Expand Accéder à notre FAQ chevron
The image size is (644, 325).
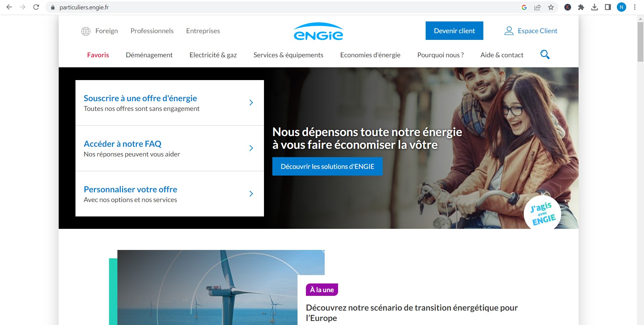click(x=251, y=148)
